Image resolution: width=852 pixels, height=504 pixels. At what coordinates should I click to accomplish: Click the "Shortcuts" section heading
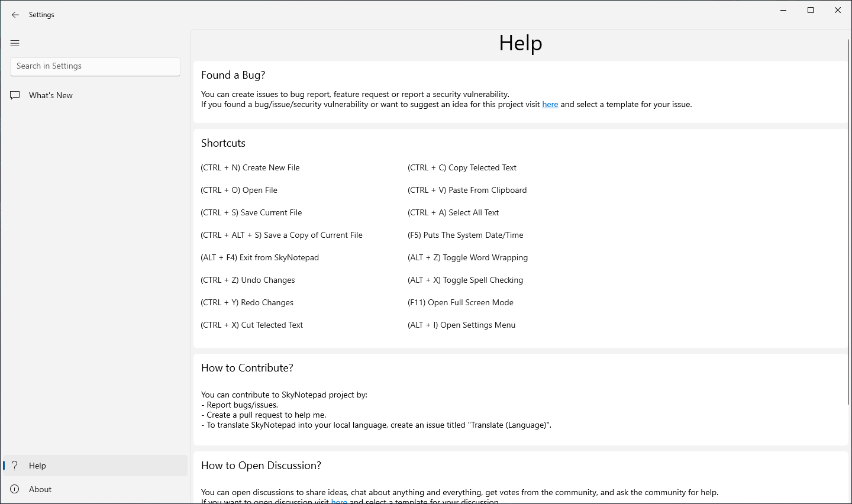pyautogui.click(x=223, y=143)
